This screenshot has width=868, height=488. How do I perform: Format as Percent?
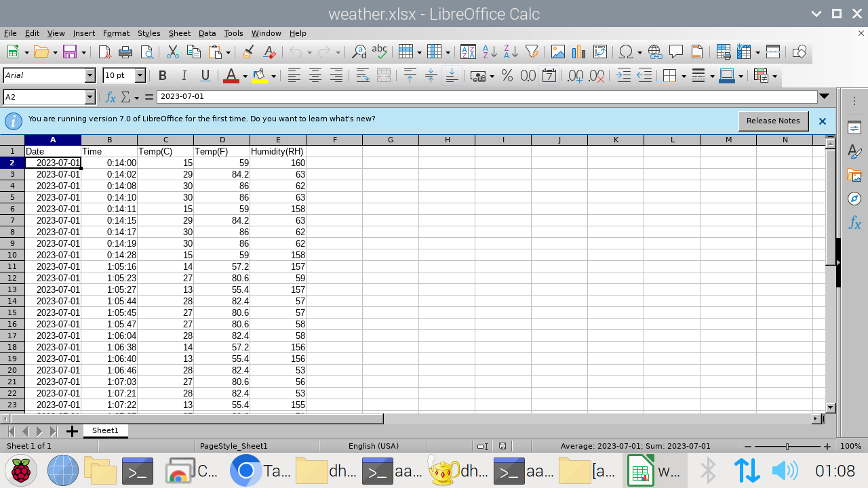[507, 76]
